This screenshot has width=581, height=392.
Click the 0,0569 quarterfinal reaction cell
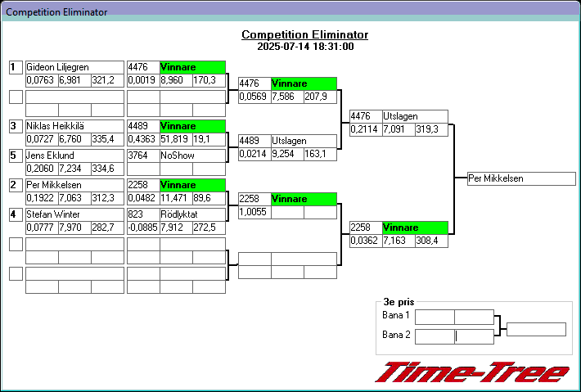pos(254,97)
